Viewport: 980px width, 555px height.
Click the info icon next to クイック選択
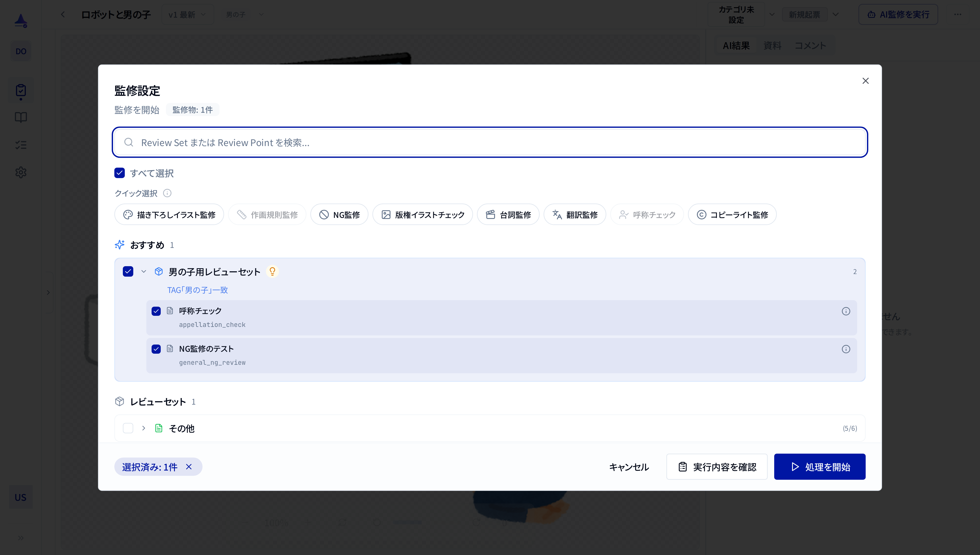click(167, 193)
